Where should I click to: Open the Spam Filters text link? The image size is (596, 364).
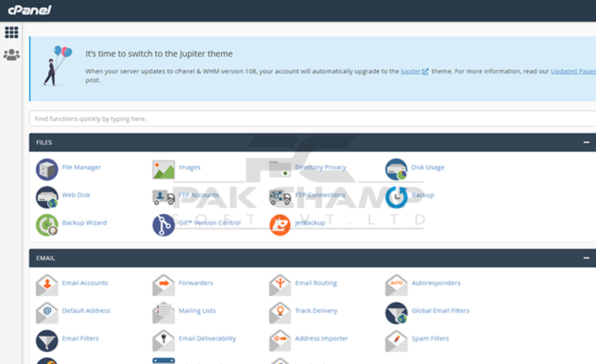(430, 338)
